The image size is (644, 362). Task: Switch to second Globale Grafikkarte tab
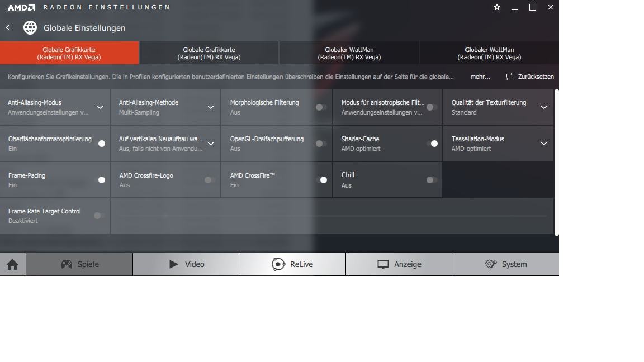pyautogui.click(x=209, y=53)
